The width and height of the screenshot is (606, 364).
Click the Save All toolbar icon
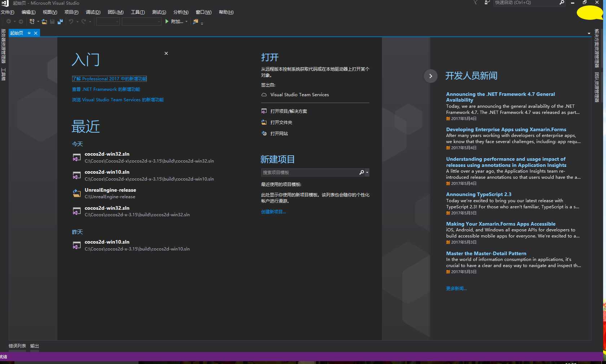60,22
